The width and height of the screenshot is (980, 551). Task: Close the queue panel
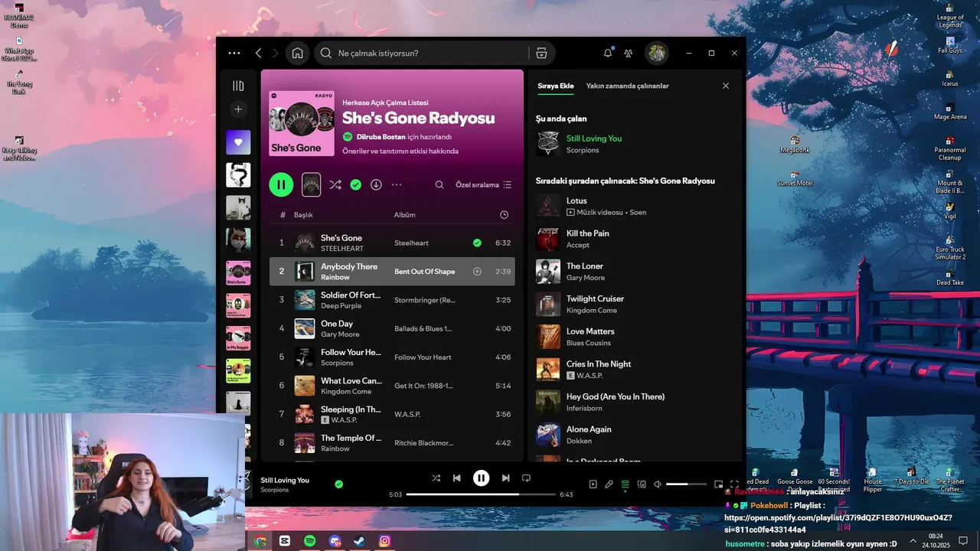click(x=726, y=86)
